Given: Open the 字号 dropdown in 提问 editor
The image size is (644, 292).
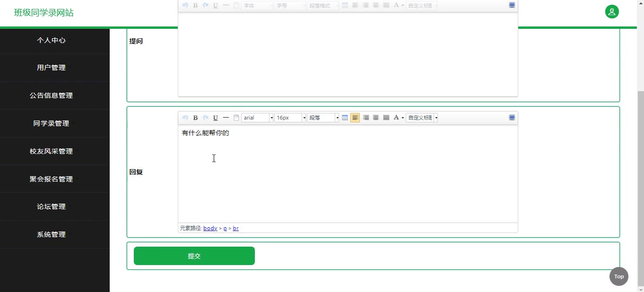Looking at the screenshot, I should coord(290,6).
